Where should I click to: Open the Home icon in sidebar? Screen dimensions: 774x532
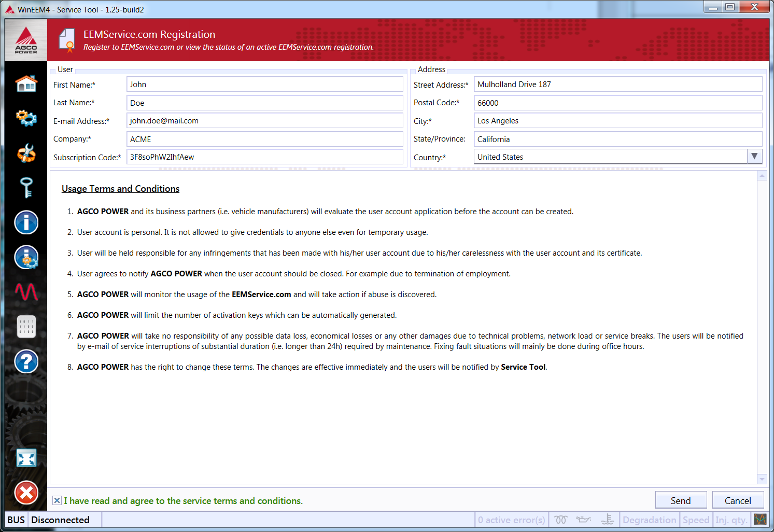coord(26,83)
